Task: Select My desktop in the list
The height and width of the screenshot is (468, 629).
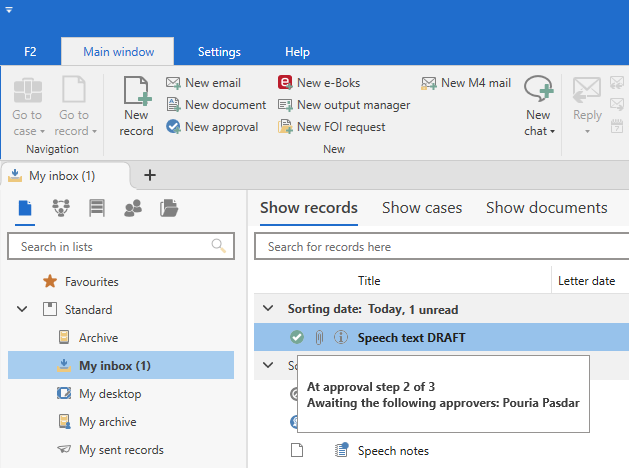Action: [110, 394]
